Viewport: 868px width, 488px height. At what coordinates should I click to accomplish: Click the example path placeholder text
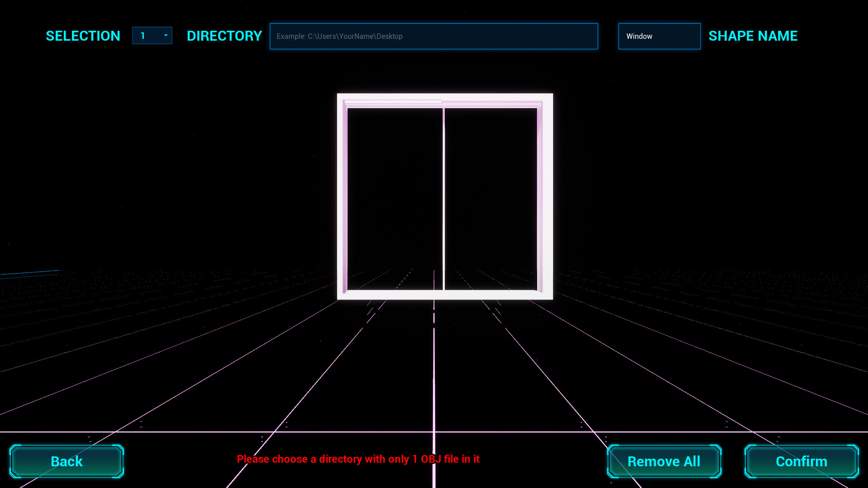pyautogui.click(x=340, y=36)
